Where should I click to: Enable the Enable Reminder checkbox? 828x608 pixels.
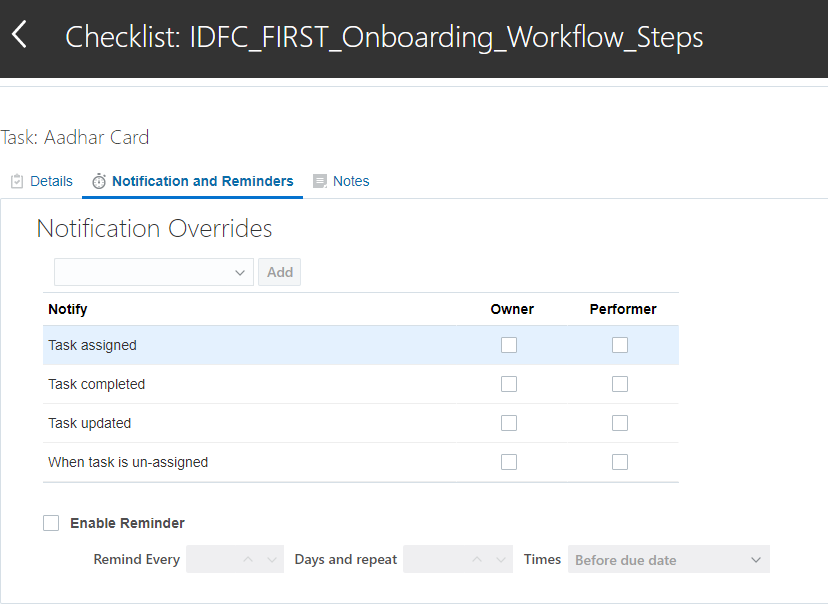pos(51,522)
